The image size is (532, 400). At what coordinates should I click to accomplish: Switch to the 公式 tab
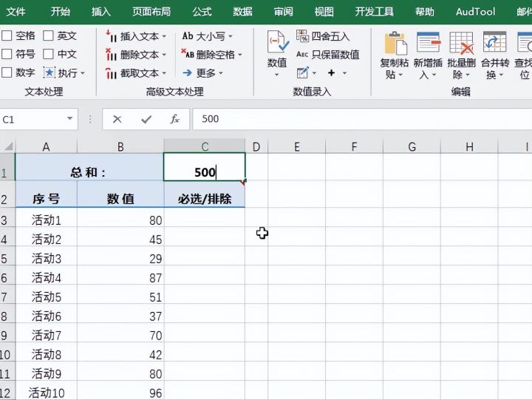[202, 12]
